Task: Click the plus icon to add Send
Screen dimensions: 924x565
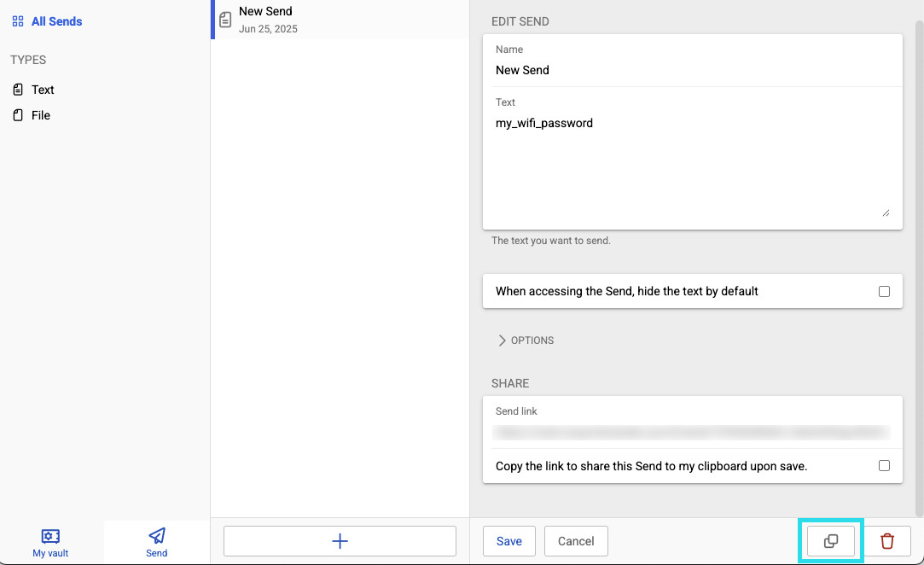Action: pyautogui.click(x=340, y=541)
